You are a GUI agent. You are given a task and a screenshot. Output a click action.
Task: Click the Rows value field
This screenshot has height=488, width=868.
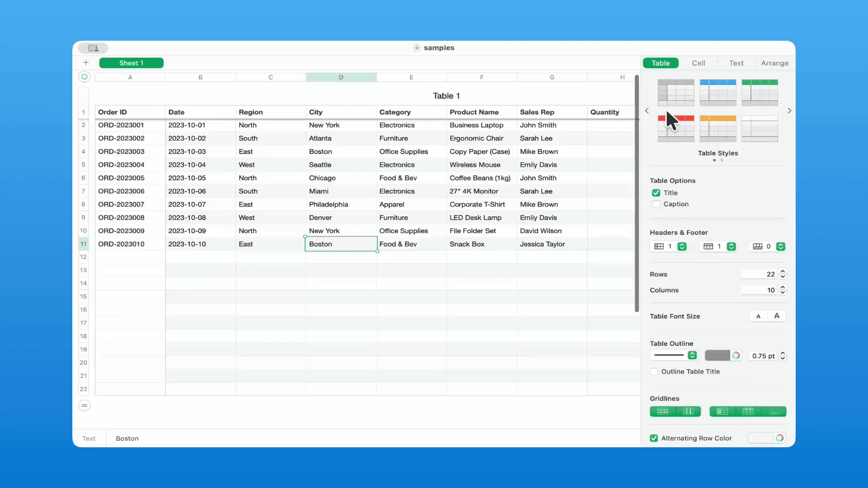click(x=759, y=274)
